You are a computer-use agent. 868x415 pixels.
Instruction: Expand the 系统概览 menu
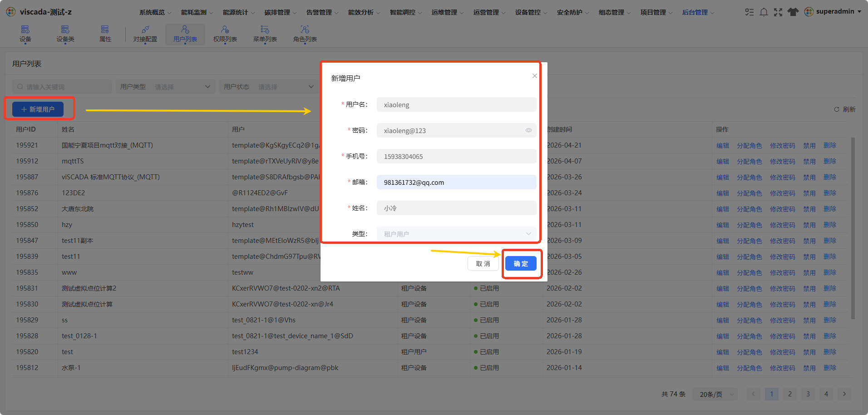coord(155,12)
